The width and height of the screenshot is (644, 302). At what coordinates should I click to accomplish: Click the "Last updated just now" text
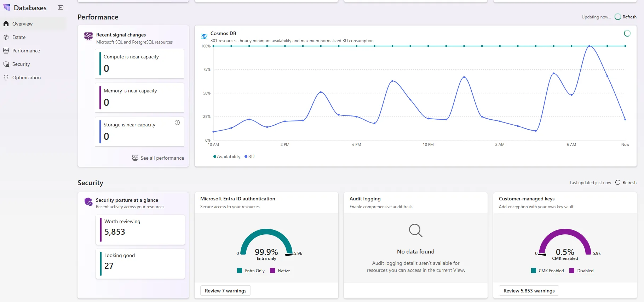click(x=590, y=183)
